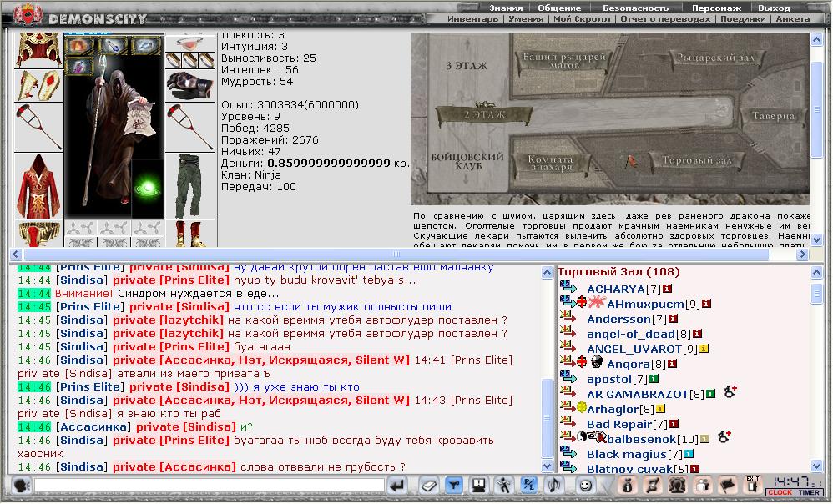
Task: Click horizontal scrollbar right arrow in top panel
Action: pyautogui.click(x=802, y=255)
